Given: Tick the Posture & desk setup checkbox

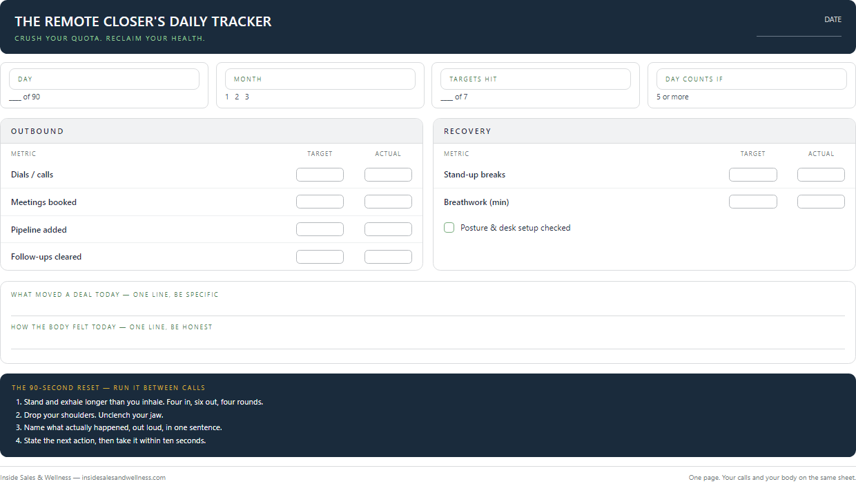Looking at the screenshot, I should (x=449, y=228).
